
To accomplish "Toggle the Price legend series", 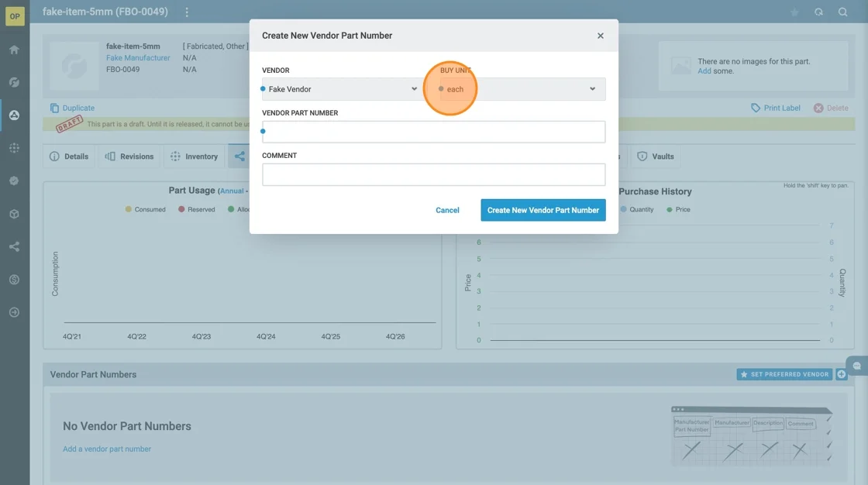I will pyautogui.click(x=678, y=209).
